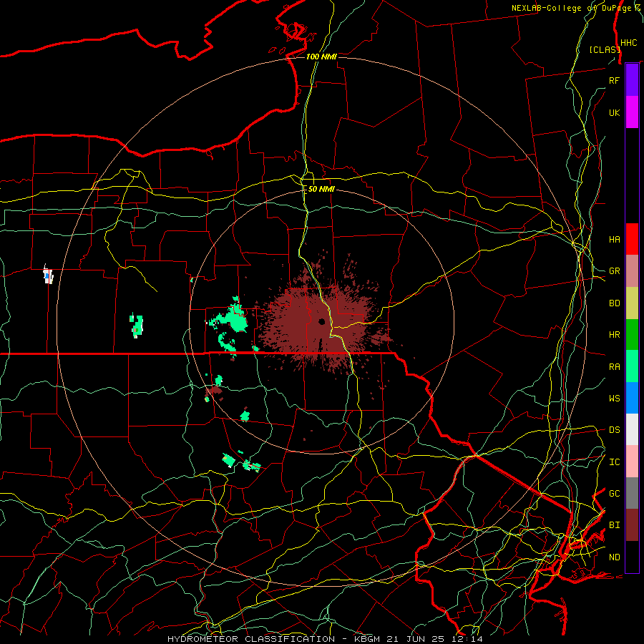Click the GC legend label

point(614,494)
